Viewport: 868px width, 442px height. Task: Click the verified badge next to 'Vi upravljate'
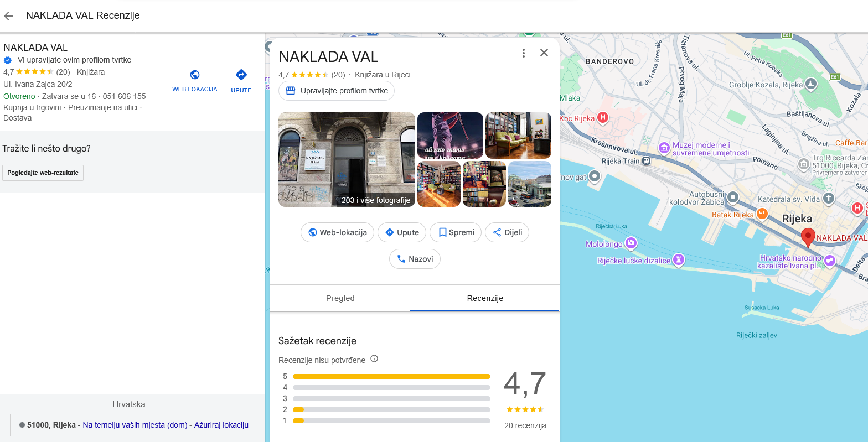[x=8, y=60]
